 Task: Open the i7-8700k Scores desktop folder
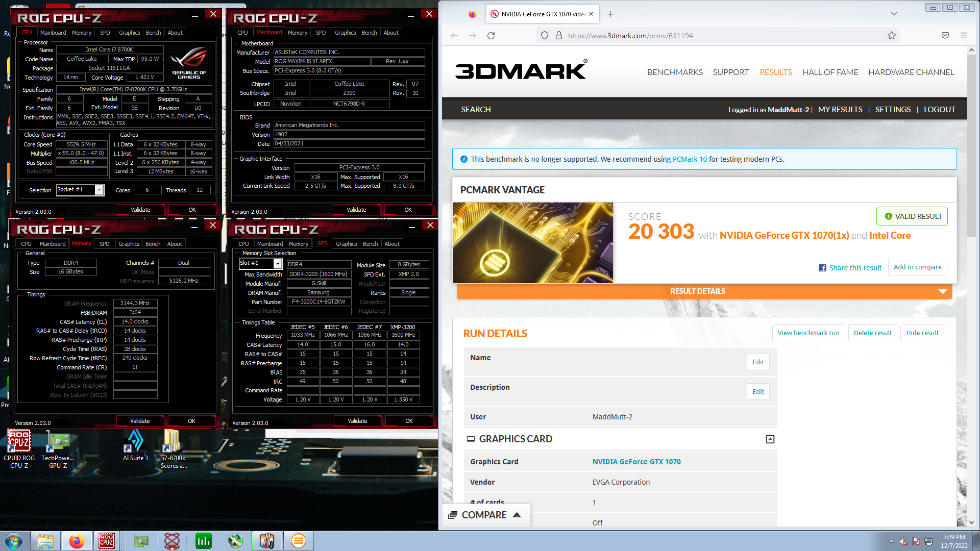pos(174,449)
